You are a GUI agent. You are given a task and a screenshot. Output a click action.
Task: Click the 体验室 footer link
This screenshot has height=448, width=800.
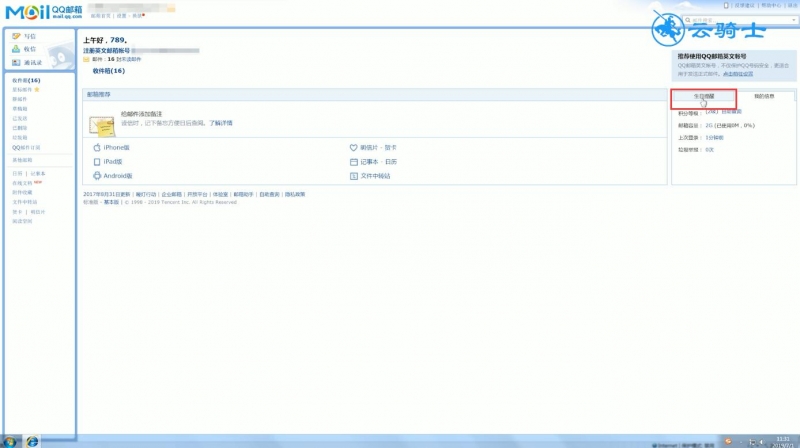220,194
